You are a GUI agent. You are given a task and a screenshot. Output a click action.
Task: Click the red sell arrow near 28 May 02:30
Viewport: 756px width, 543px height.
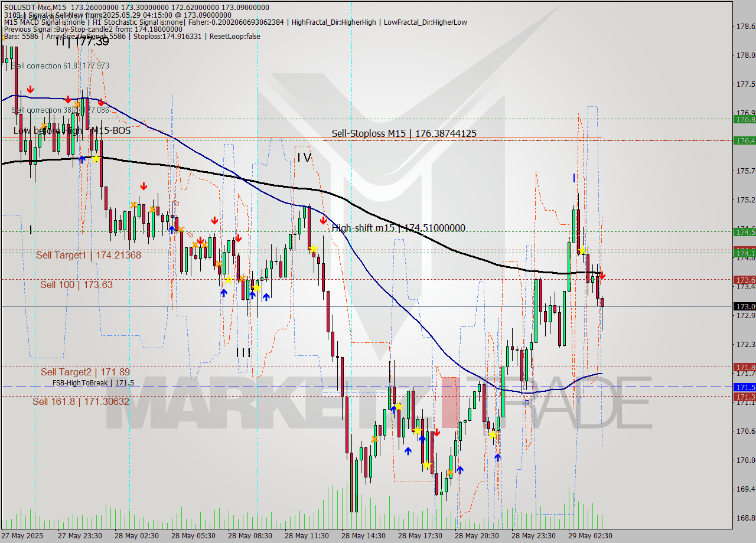144,185
